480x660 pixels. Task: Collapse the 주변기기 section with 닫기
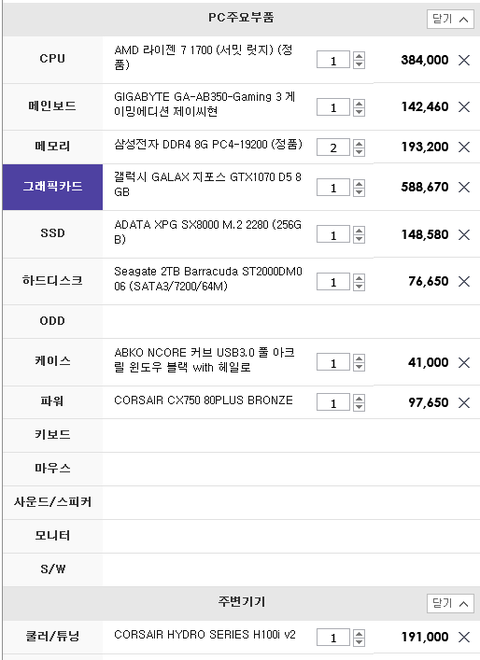point(450,604)
